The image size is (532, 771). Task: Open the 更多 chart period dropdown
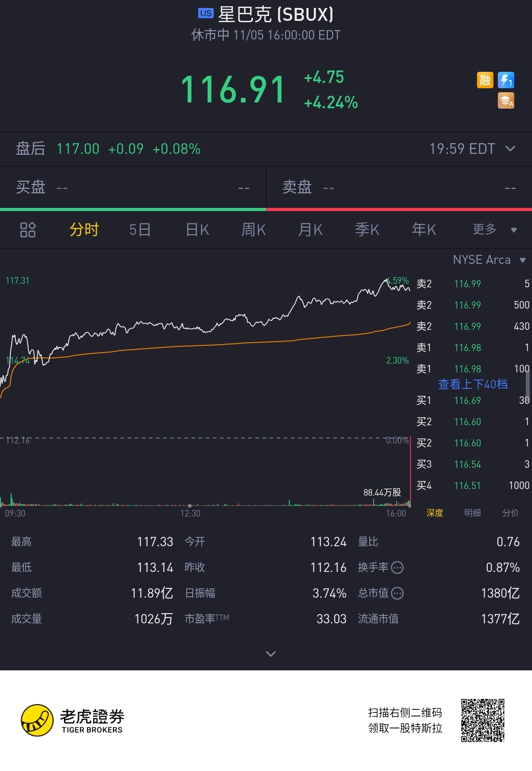tap(494, 230)
